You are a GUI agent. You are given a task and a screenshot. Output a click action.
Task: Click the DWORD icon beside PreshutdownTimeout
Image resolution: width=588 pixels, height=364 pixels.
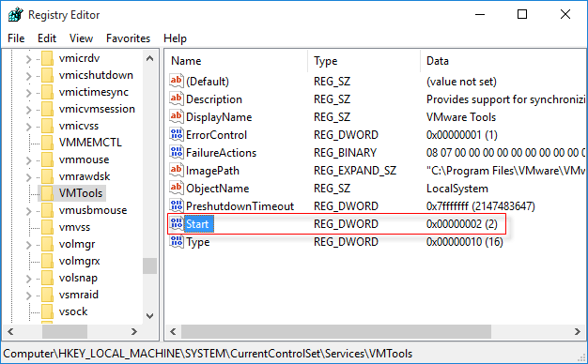(x=176, y=206)
